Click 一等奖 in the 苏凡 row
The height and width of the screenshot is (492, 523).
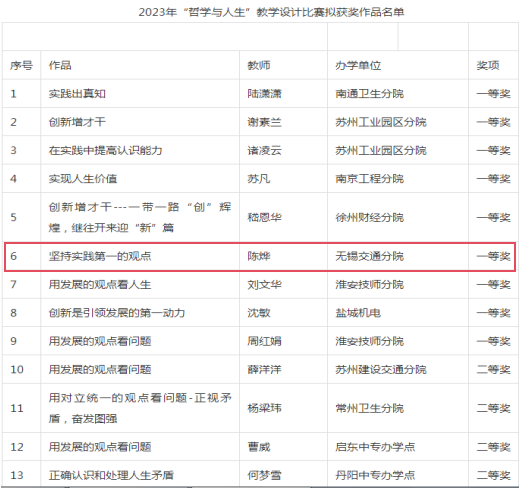(493, 179)
